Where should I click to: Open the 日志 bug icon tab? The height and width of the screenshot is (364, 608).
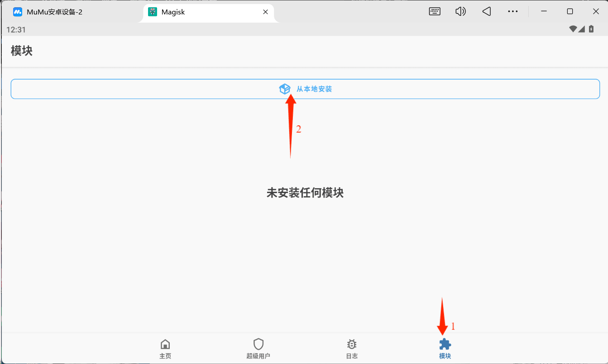tap(352, 349)
